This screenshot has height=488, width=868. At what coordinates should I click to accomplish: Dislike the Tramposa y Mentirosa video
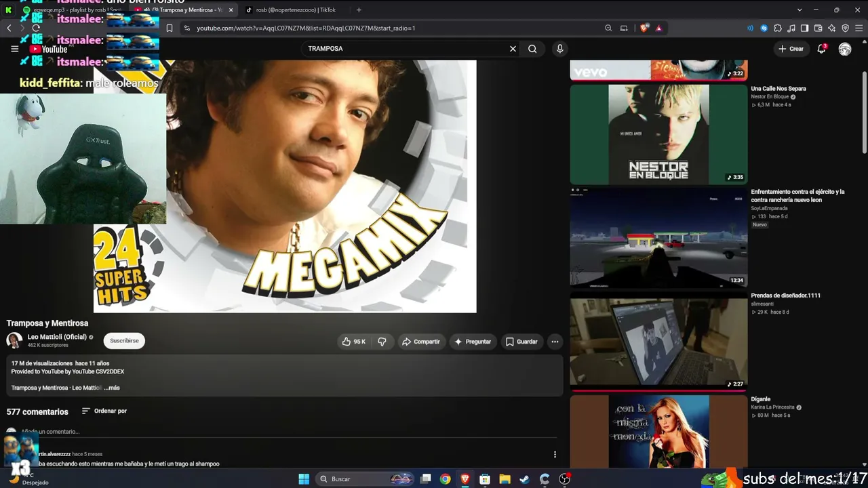click(x=382, y=342)
